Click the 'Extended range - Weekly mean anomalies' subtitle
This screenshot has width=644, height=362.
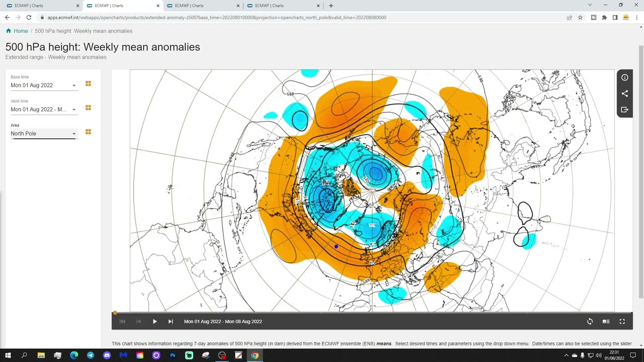click(x=56, y=57)
